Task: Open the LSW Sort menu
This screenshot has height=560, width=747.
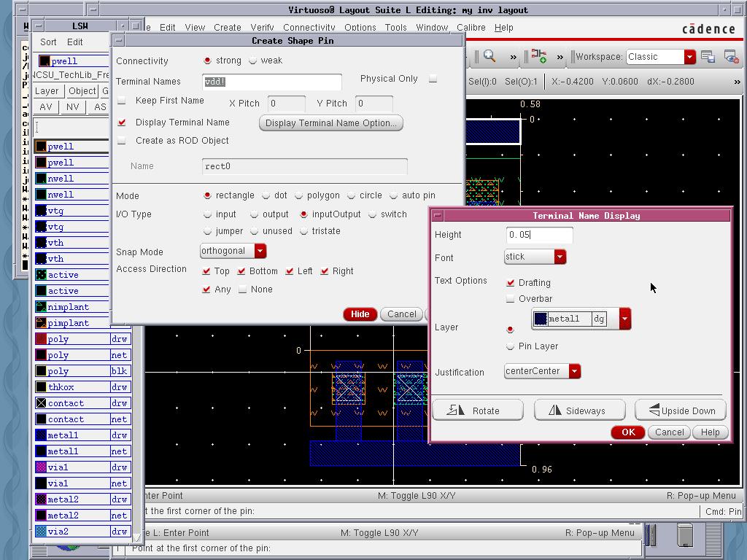Action: pyautogui.click(x=48, y=42)
